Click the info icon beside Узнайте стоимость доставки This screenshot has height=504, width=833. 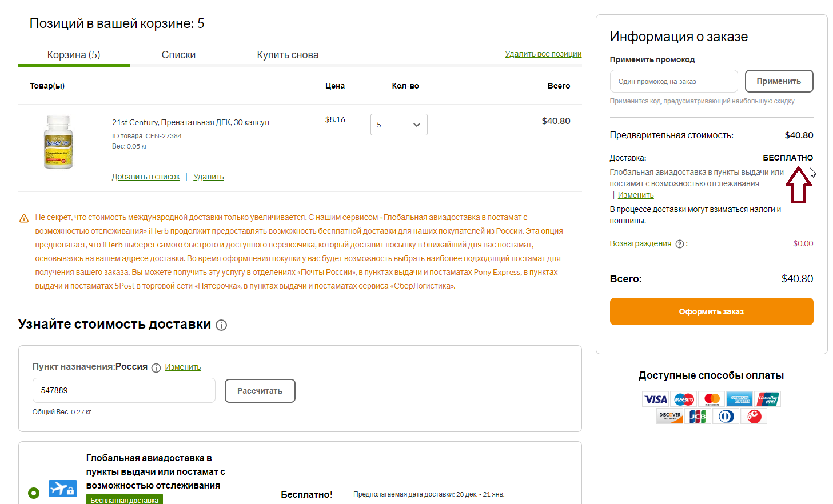coord(221,325)
